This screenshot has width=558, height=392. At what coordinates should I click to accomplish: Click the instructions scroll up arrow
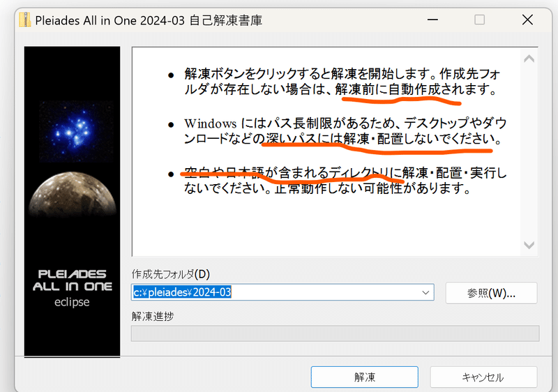tap(529, 59)
